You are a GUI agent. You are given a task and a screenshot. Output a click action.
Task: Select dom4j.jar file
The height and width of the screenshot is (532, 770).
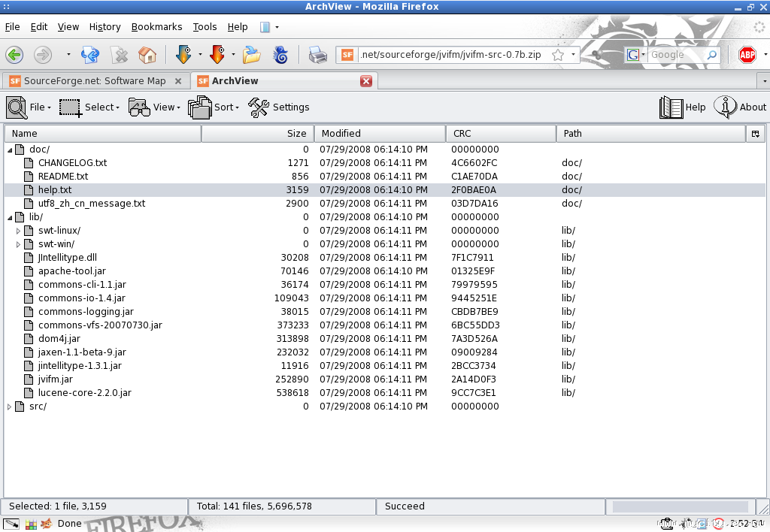[59, 339]
